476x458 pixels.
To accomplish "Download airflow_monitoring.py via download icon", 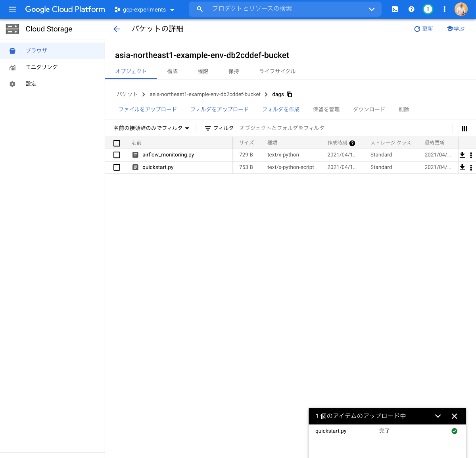I will tap(462, 155).
